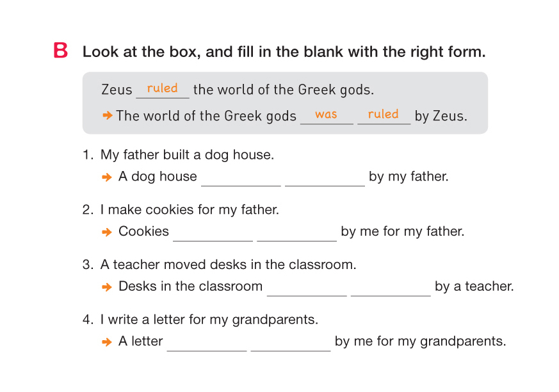Click the orange 'ruled' answer before 'by Zeus'
559x392 pixels.
384,115
